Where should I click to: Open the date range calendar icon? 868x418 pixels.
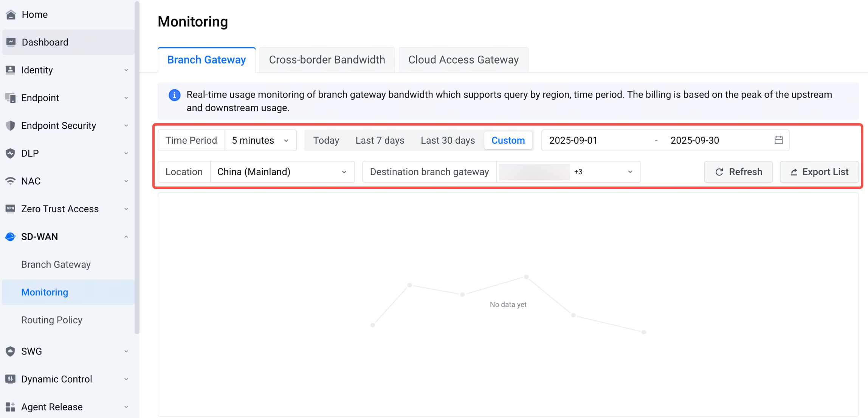click(778, 140)
